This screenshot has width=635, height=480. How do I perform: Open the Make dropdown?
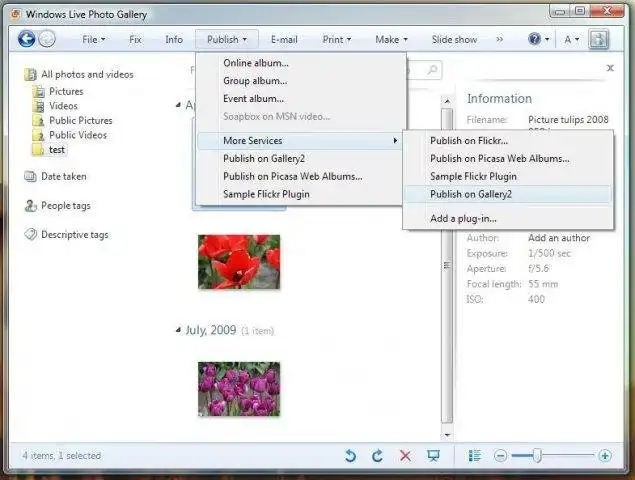[391, 40]
